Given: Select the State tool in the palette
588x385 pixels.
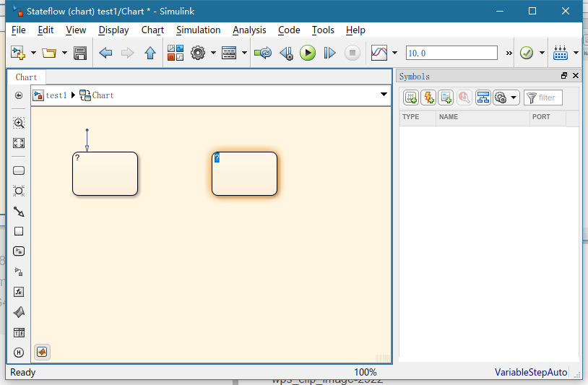Looking at the screenshot, I should [x=19, y=170].
